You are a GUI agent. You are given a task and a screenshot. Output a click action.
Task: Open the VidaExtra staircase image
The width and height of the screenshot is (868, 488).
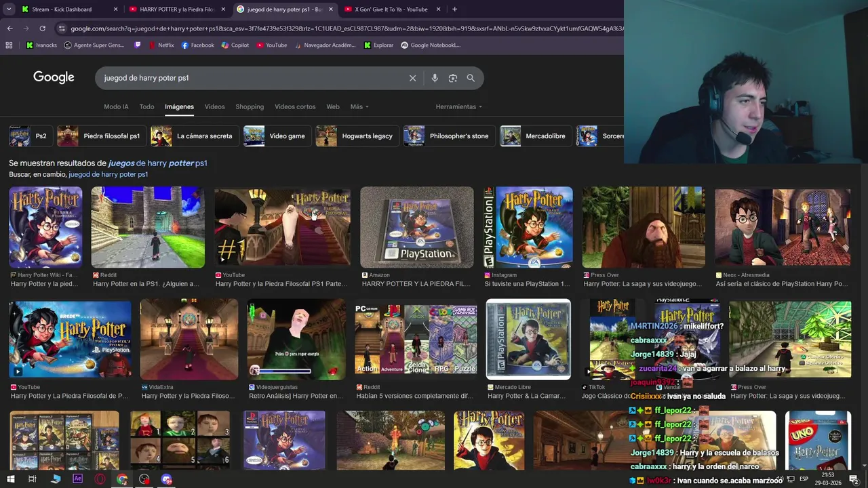(x=189, y=339)
